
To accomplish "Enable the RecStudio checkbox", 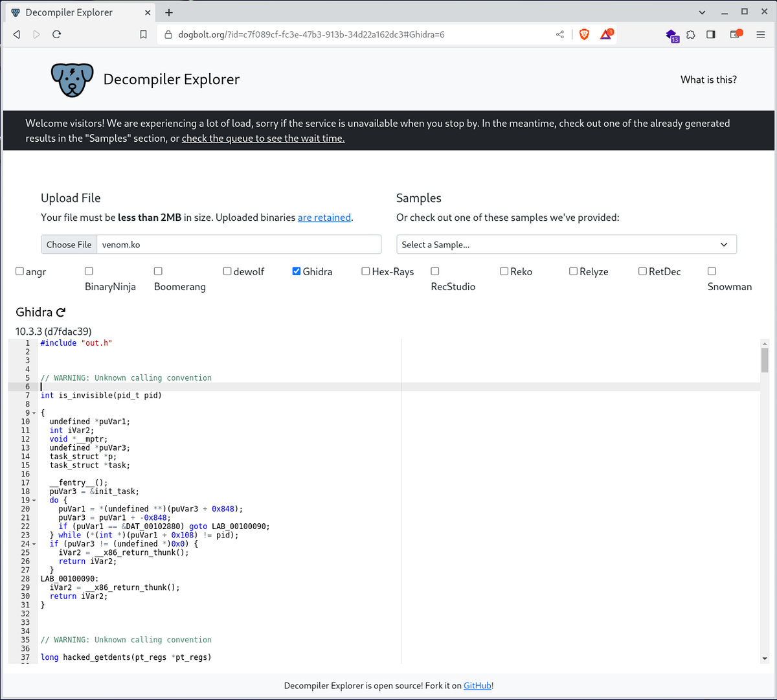I will [435, 271].
